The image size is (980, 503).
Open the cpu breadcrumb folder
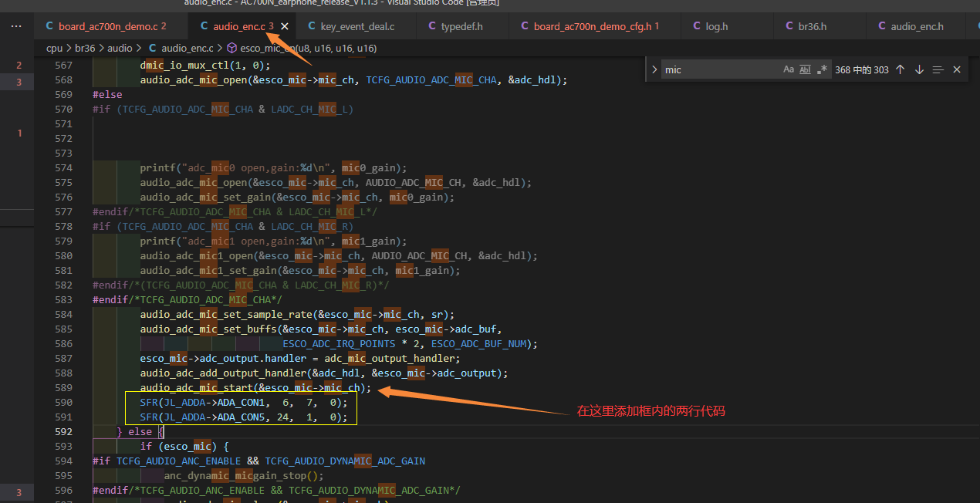pyautogui.click(x=54, y=48)
